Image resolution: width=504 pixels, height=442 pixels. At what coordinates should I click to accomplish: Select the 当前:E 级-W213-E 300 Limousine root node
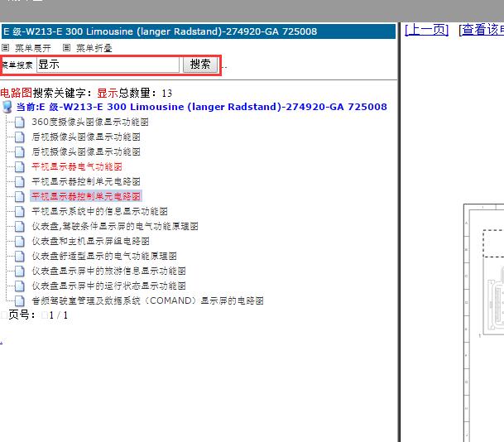pyautogui.click(x=202, y=107)
